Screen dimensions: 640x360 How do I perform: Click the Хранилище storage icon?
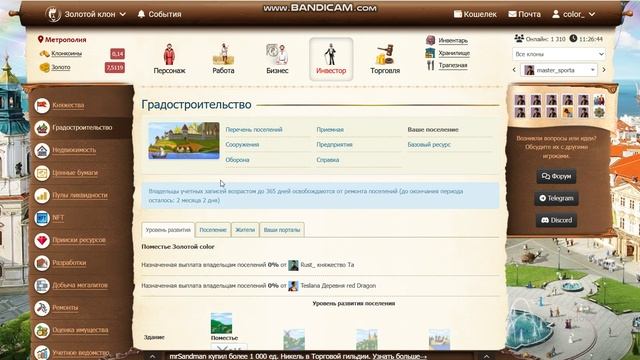(x=430, y=53)
